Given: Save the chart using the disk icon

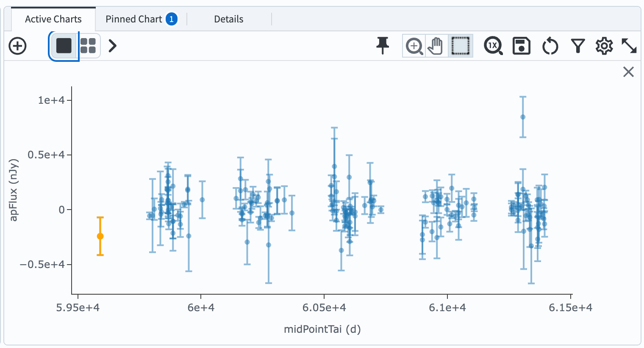Looking at the screenshot, I should click(521, 46).
